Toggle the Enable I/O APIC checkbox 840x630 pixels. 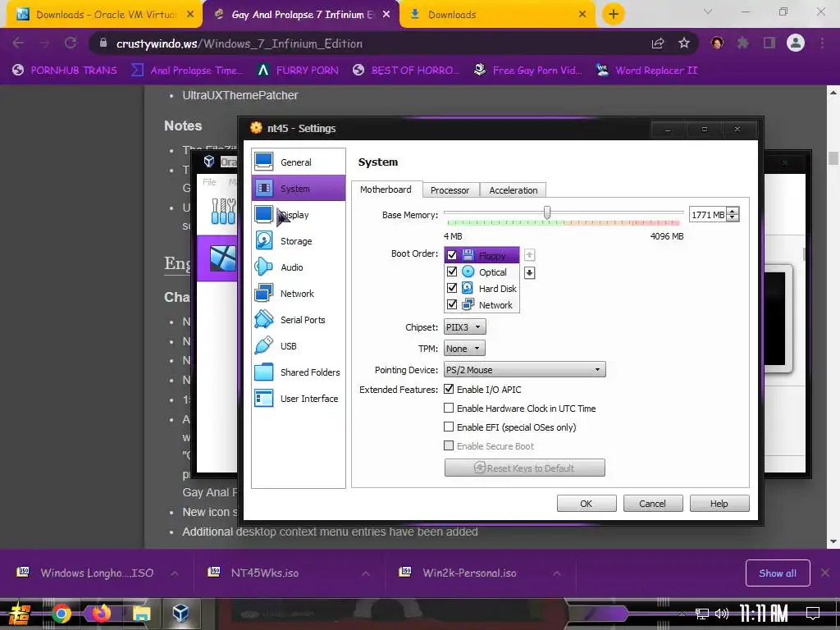point(449,390)
